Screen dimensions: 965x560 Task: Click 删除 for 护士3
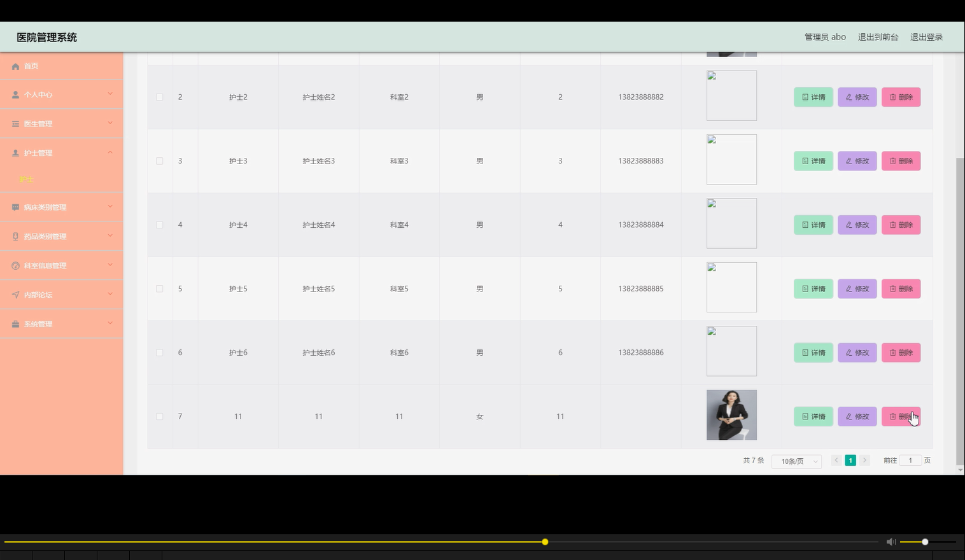click(901, 161)
